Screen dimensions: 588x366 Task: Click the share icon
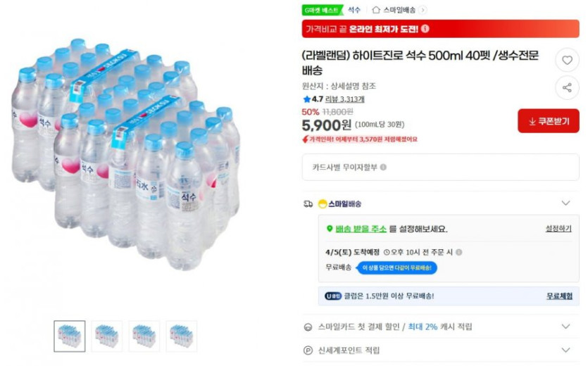(x=567, y=87)
